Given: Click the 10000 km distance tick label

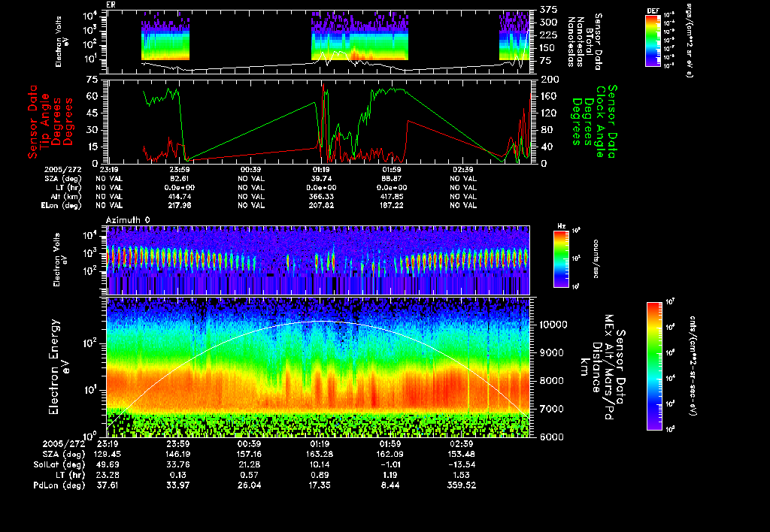Looking at the screenshot, I should click(x=553, y=325).
